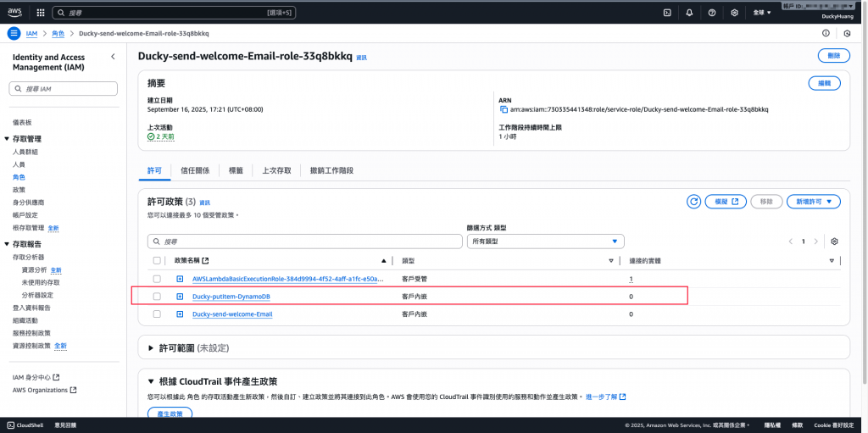The image size is (868, 433).
Task: Open the Ducky-putItem-DynamoDB policy link
Action: tap(231, 297)
